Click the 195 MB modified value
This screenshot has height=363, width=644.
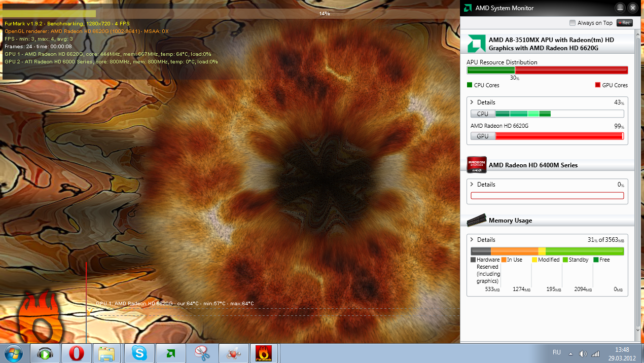(554, 289)
